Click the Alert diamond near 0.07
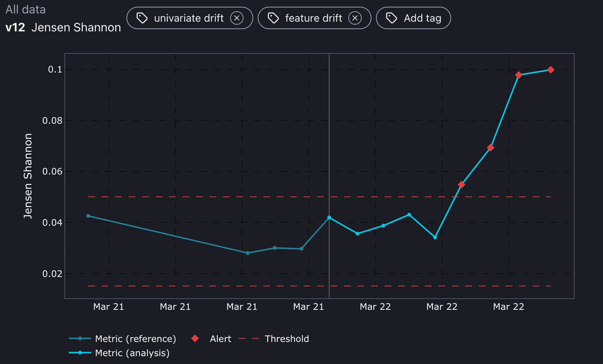 click(x=490, y=148)
